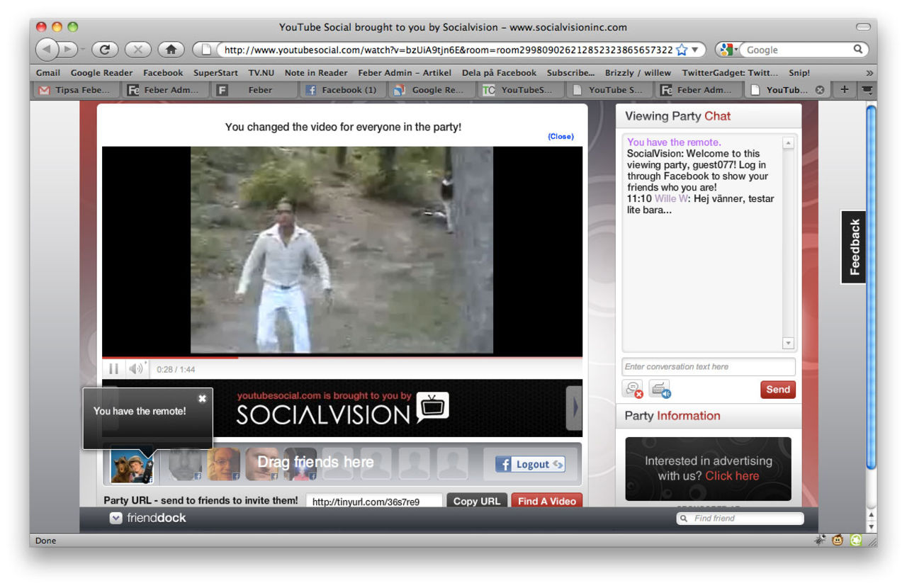The width and height of the screenshot is (907, 588).
Task: Dismiss the notification via the (Close) link
Action: [560, 136]
